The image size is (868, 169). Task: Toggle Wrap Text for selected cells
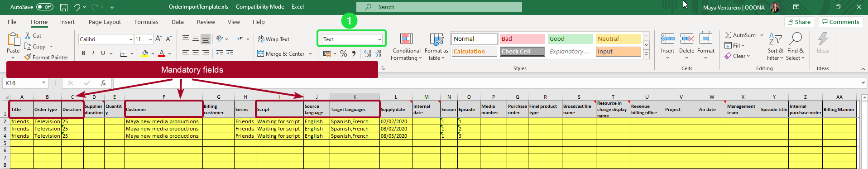click(273, 39)
